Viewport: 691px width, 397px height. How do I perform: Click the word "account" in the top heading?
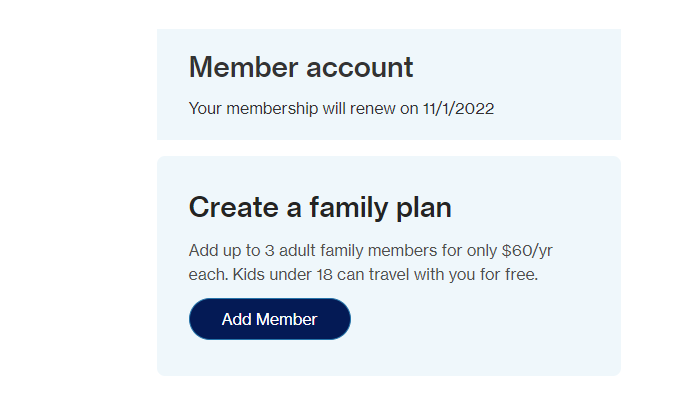click(x=360, y=68)
